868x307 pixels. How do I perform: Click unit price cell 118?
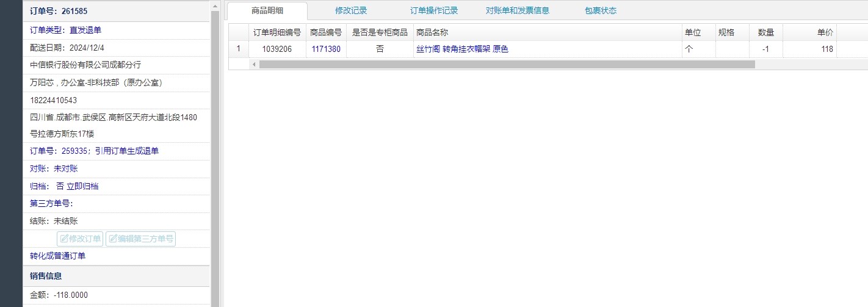(809, 49)
